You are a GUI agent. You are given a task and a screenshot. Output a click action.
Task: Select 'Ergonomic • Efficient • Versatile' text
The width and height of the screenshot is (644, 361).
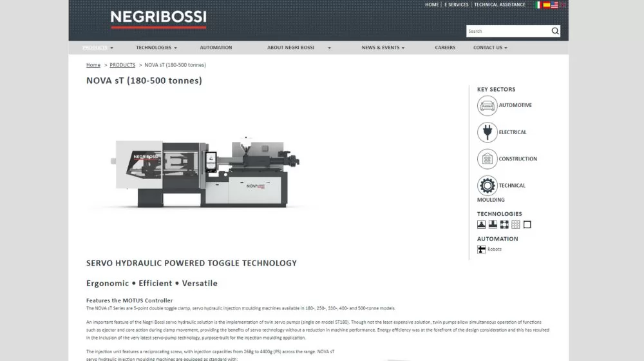pyautogui.click(x=152, y=283)
